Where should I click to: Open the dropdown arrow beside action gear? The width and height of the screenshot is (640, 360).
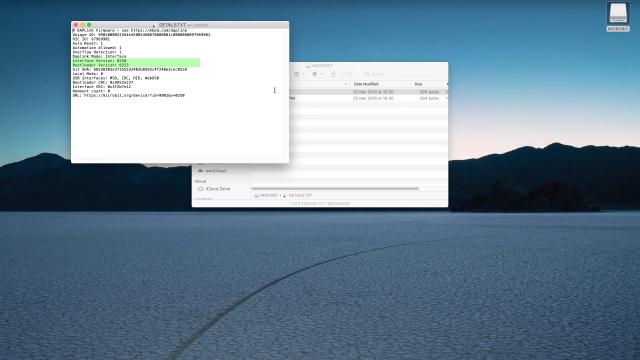(x=322, y=74)
